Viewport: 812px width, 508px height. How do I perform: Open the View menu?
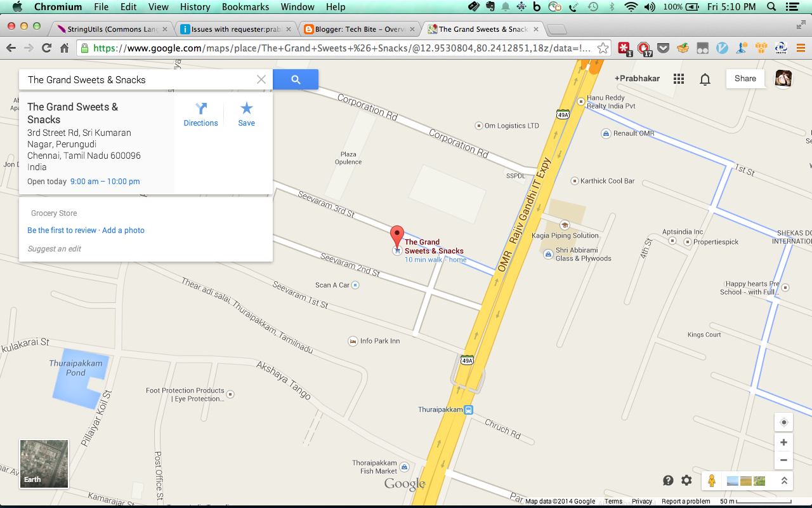(159, 7)
